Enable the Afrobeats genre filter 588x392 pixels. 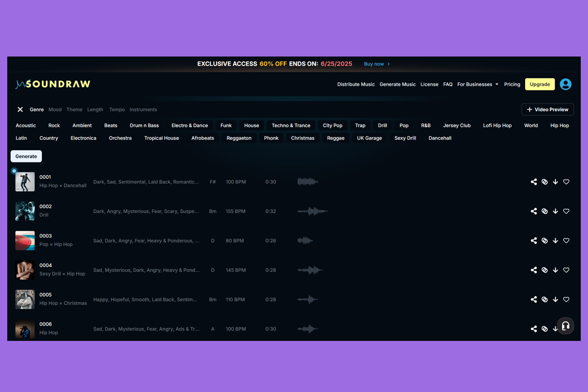pyautogui.click(x=203, y=138)
